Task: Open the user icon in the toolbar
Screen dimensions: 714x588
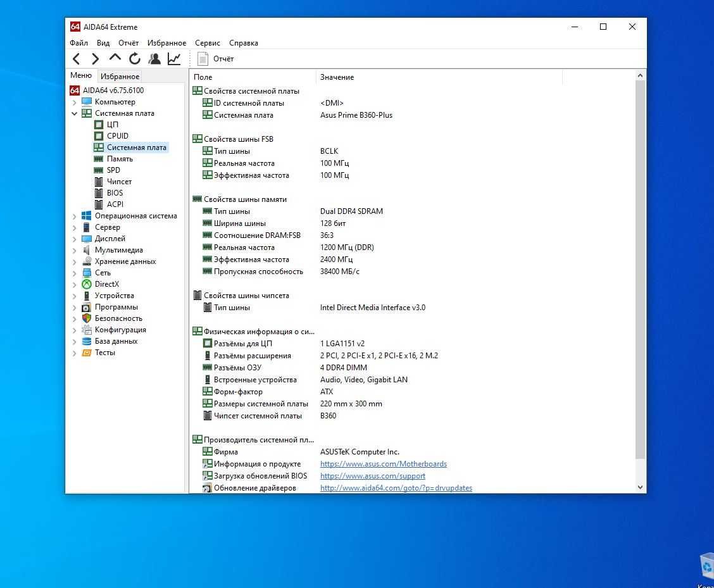Action: click(x=154, y=59)
